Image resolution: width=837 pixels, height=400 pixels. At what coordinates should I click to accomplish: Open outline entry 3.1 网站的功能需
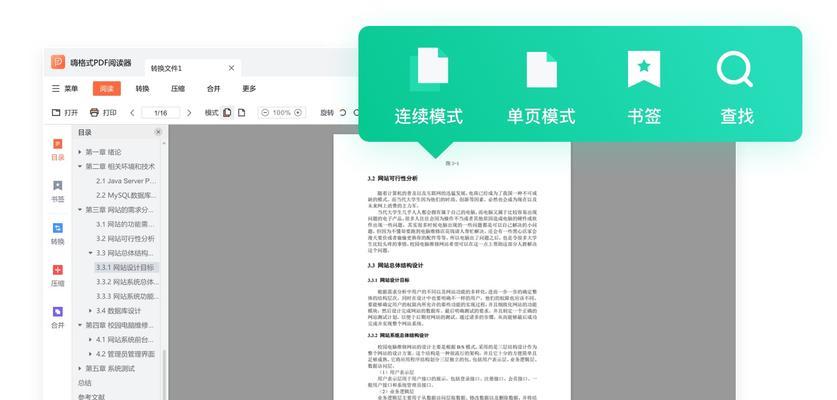[125, 224]
